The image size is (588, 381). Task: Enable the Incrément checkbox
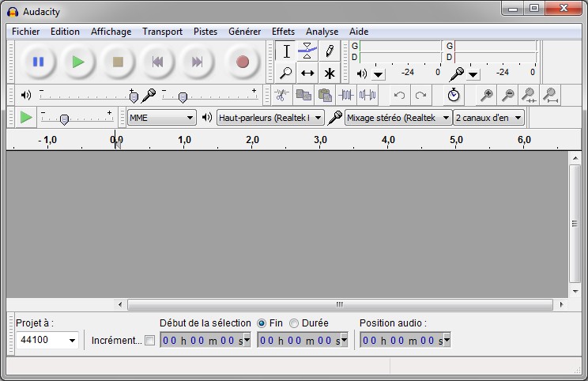coord(150,341)
